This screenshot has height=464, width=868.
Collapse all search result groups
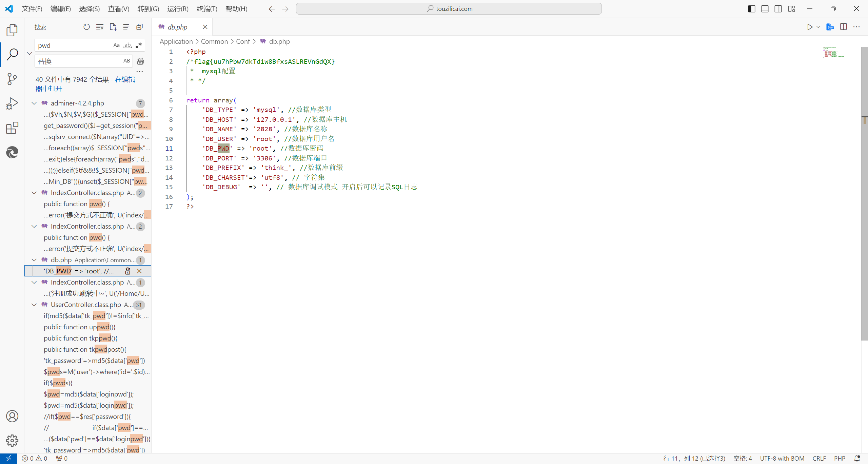[139, 27]
